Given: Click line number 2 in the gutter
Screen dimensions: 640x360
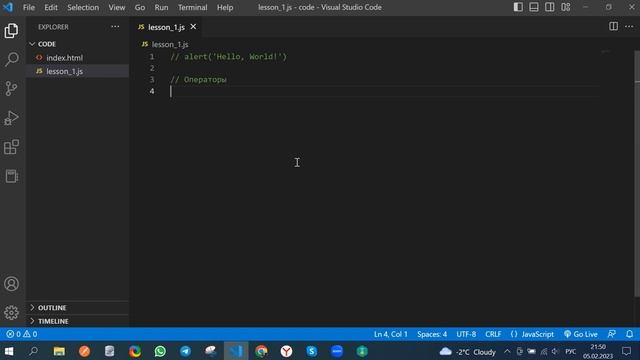Looking at the screenshot, I should tap(152, 68).
